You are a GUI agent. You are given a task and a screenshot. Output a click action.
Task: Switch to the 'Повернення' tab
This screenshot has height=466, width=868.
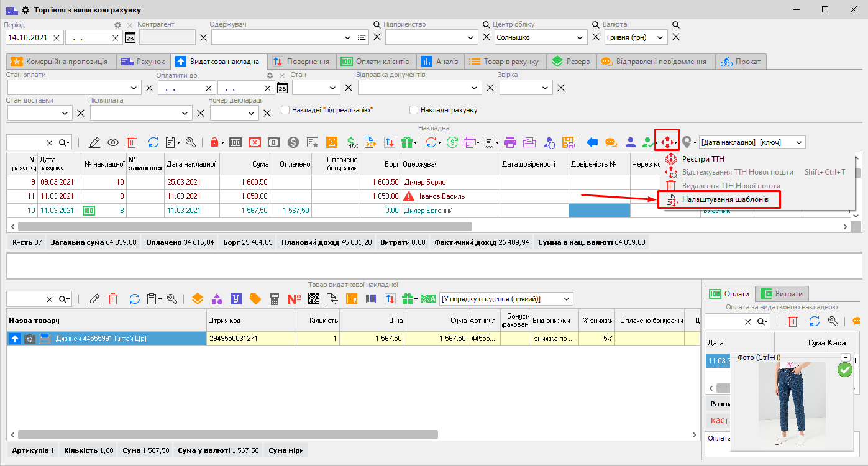tap(302, 62)
